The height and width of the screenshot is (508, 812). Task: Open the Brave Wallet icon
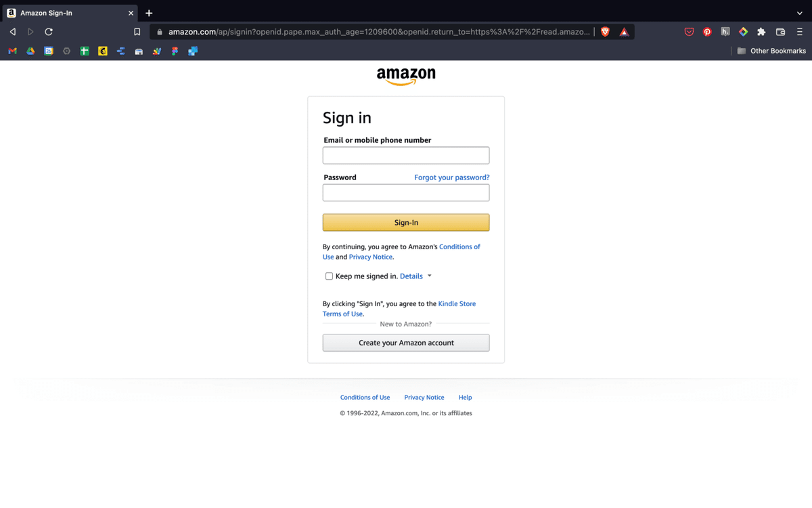780,32
